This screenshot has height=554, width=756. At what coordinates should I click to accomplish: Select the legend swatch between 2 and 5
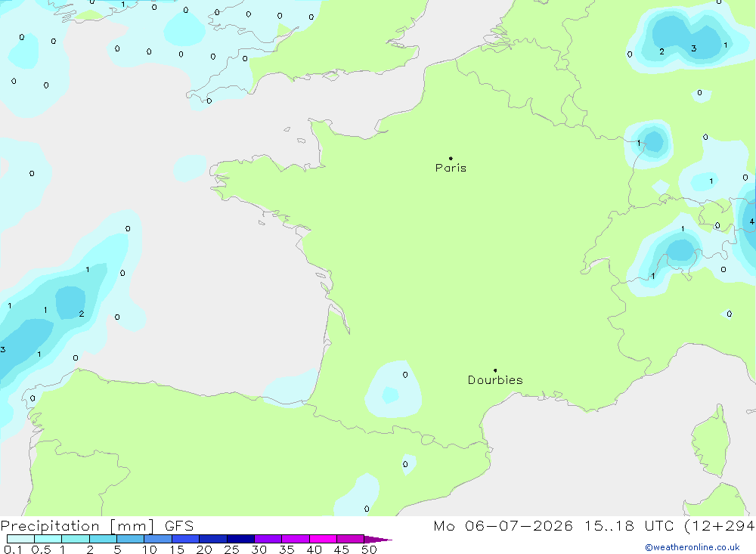[x=103, y=539]
